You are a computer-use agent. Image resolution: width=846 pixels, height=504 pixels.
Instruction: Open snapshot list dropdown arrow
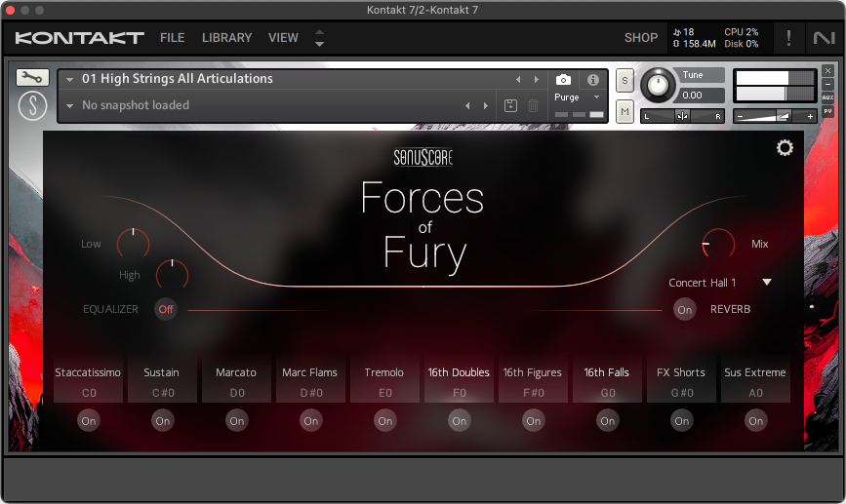tap(69, 105)
